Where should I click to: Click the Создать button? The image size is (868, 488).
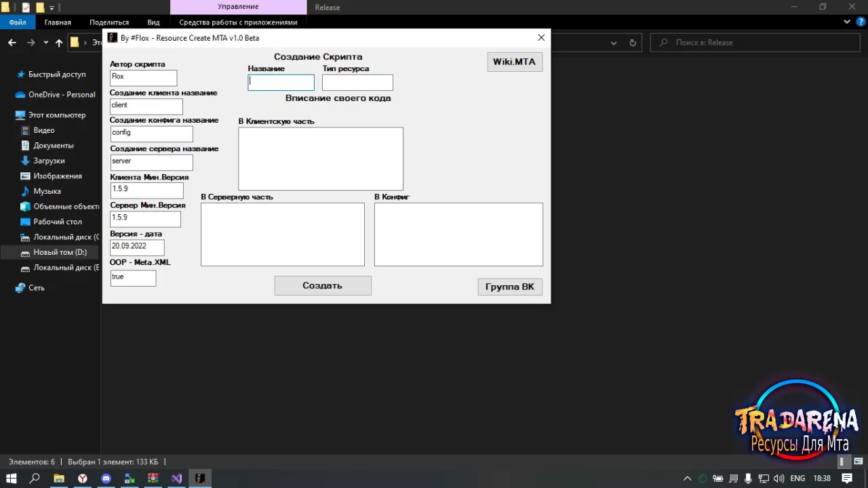click(x=322, y=285)
